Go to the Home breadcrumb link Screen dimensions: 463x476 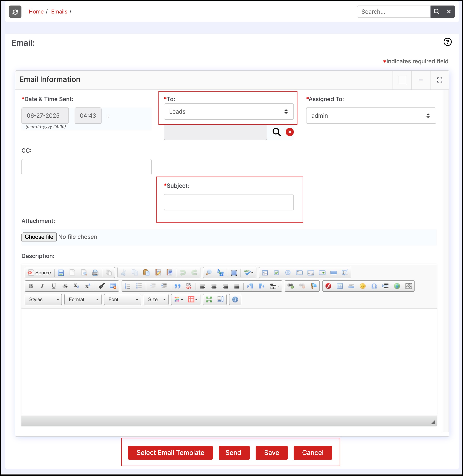[x=36, y=12]
